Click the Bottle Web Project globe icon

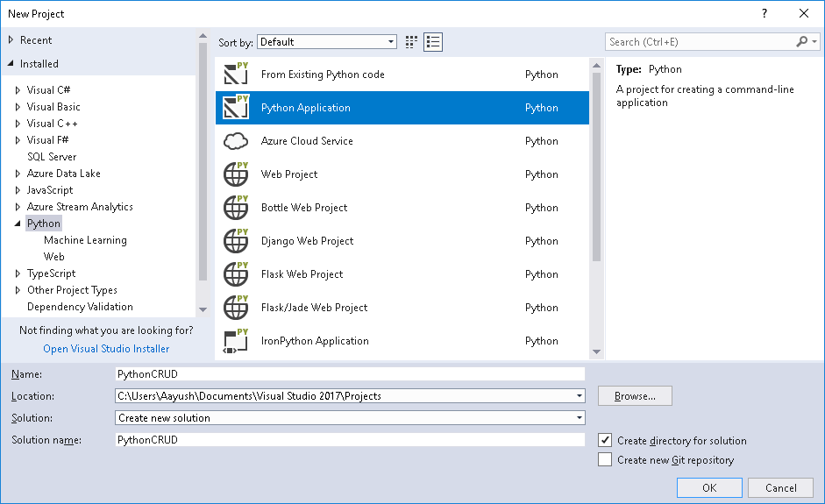coord(236,207)
